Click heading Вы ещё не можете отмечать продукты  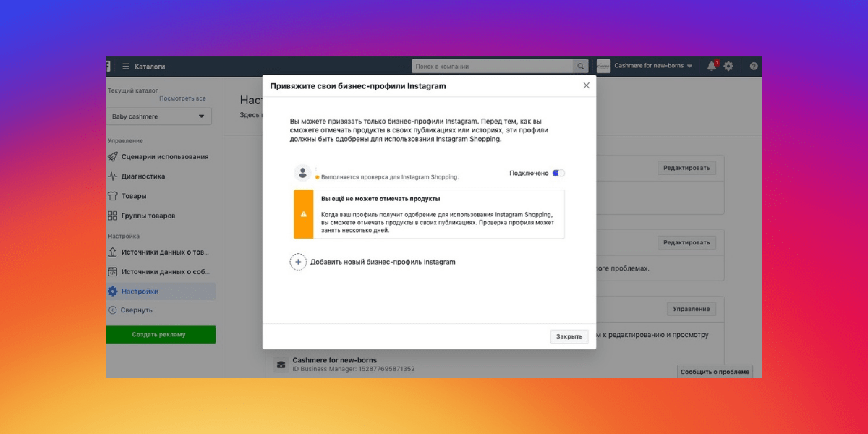click(380, 198)
